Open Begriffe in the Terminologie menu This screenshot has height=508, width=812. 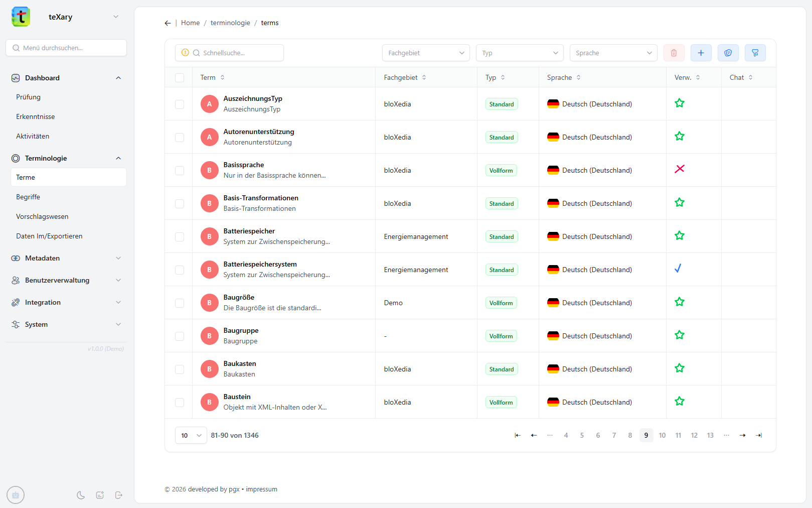[x=28, y=197]
